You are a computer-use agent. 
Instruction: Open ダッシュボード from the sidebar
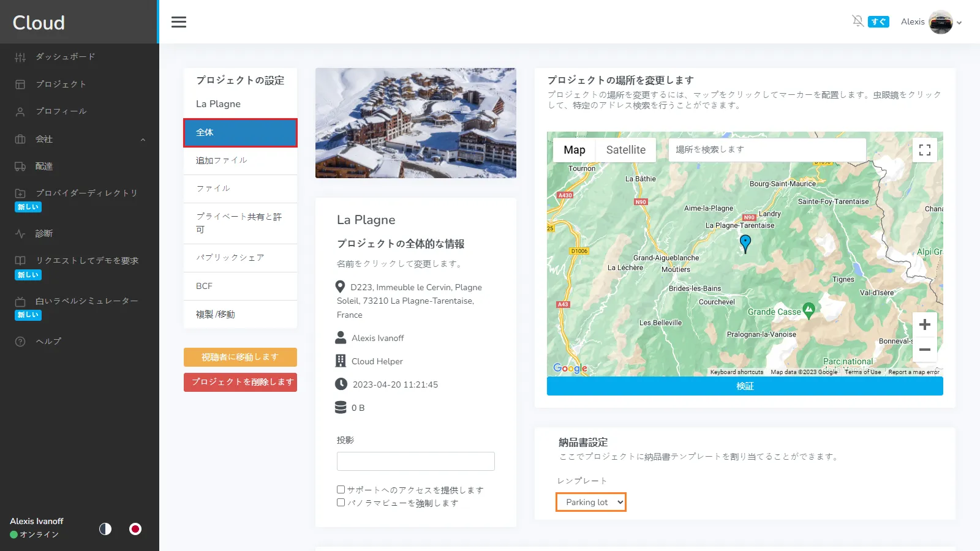[x=65, y=57]
